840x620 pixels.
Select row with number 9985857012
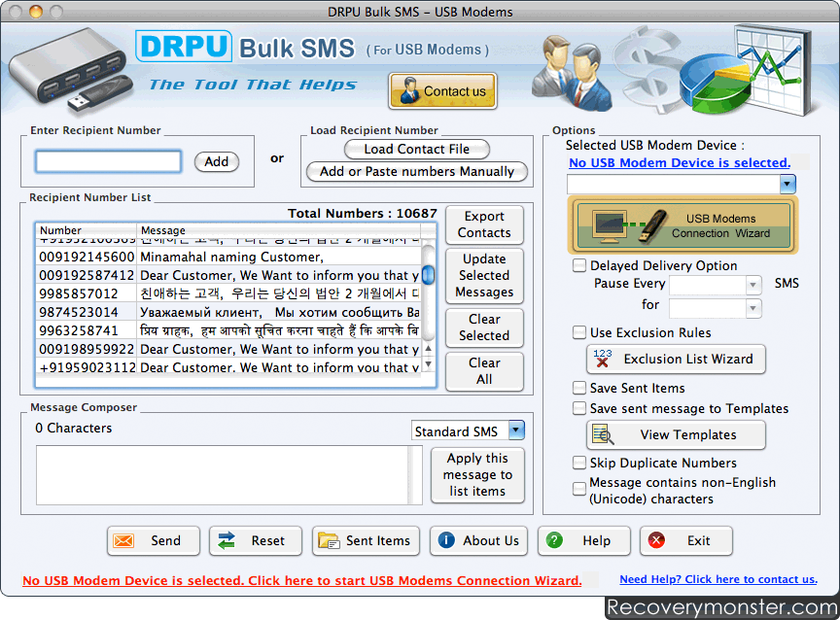(228, 293)
